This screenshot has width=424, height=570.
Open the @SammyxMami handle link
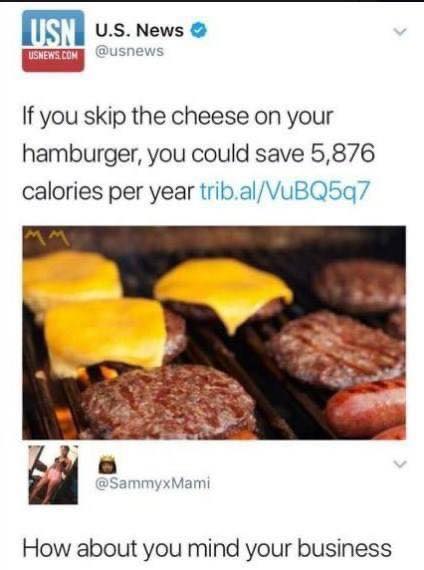click(x=153, y=483)
